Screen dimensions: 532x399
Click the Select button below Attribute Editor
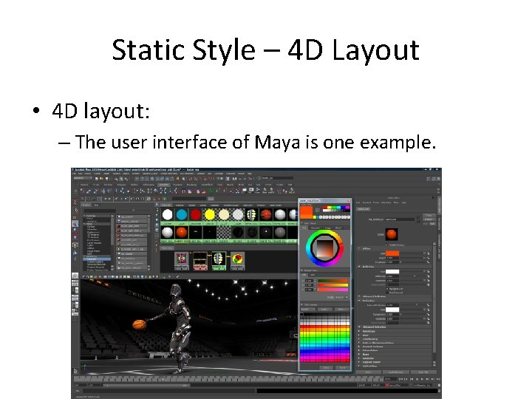point(369,372)
